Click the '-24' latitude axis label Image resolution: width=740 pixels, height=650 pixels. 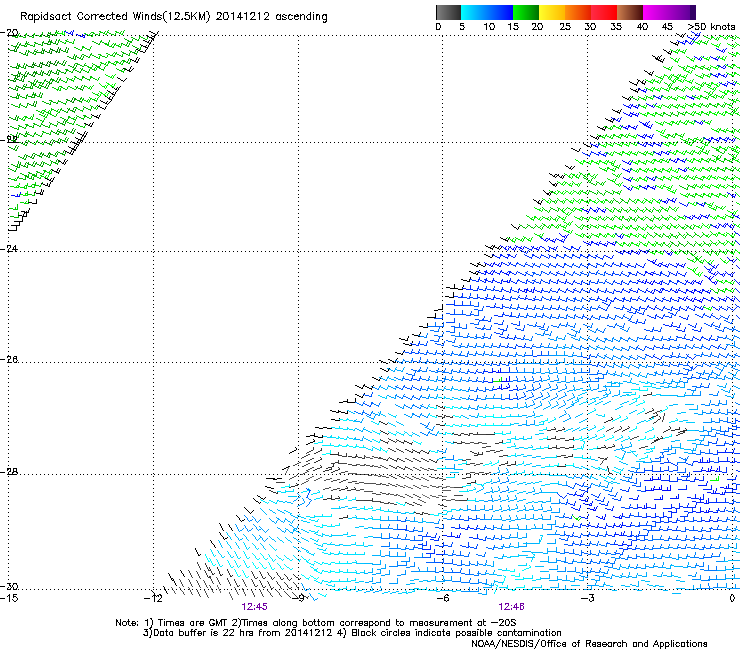click(x=9, y=248)
